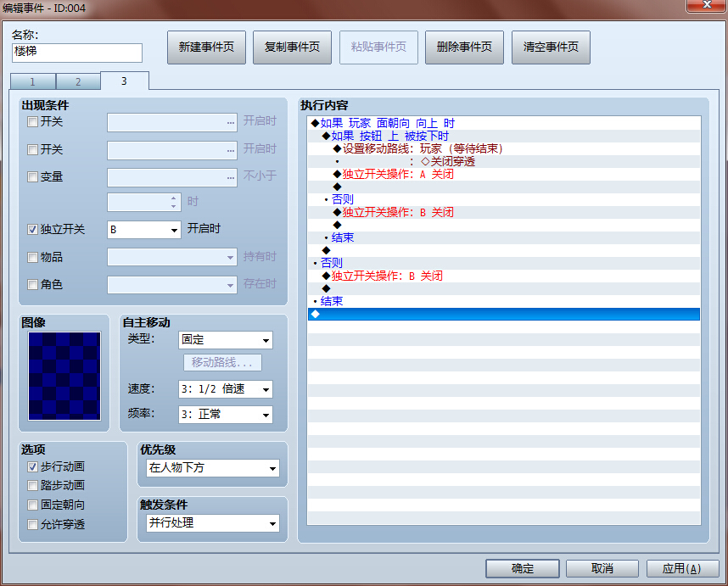
Task: Open the 优先级 在人物下方 dropdown
Action: tap(213, 468)
